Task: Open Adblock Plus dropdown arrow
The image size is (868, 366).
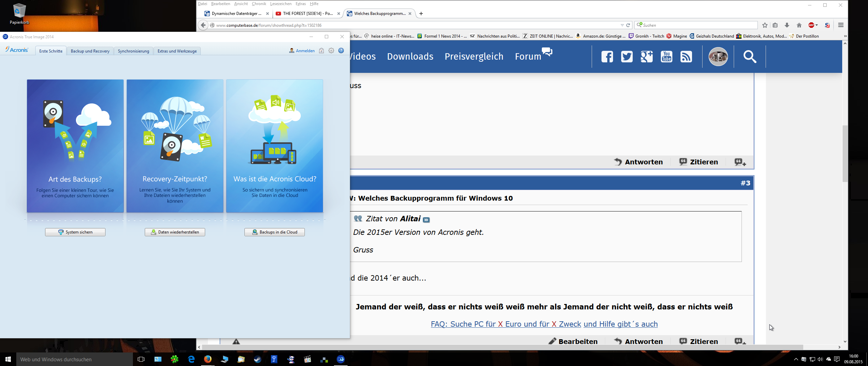Action: (x=817, y=25)
